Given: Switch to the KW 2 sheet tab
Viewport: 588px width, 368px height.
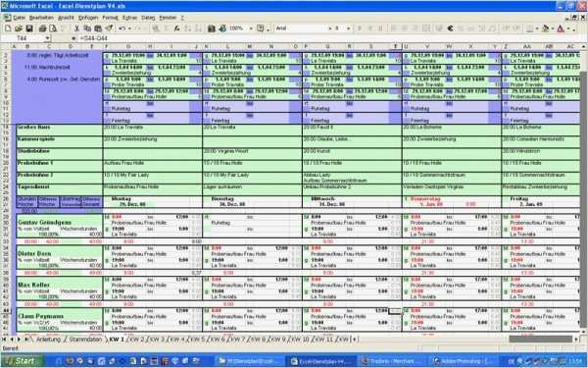Looking at the screenshot, I should pos(137,340).
